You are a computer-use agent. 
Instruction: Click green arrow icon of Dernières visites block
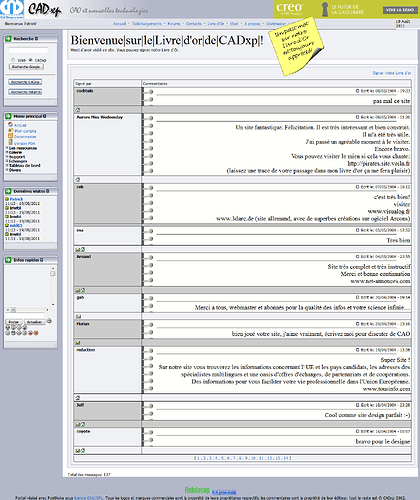[8, 191]
